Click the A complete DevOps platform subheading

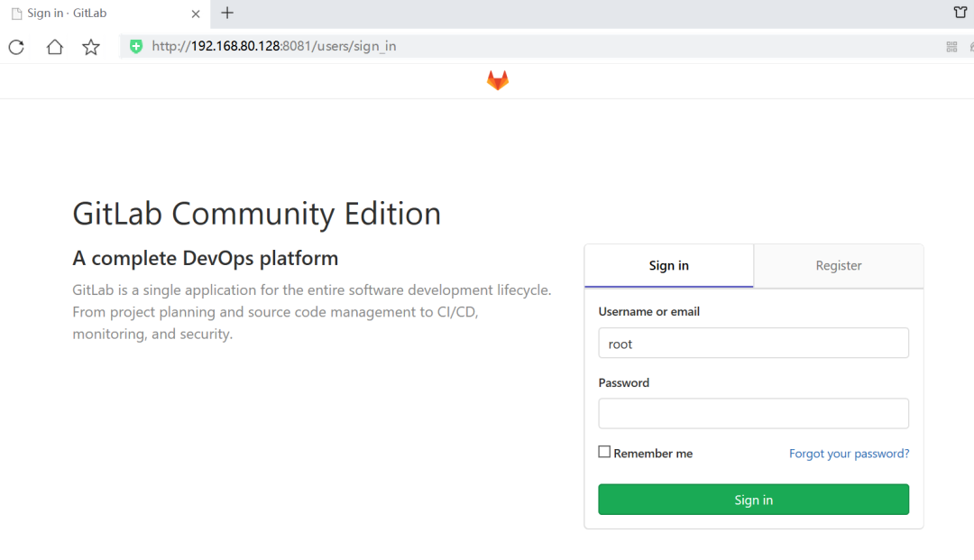tap(206, 258)
